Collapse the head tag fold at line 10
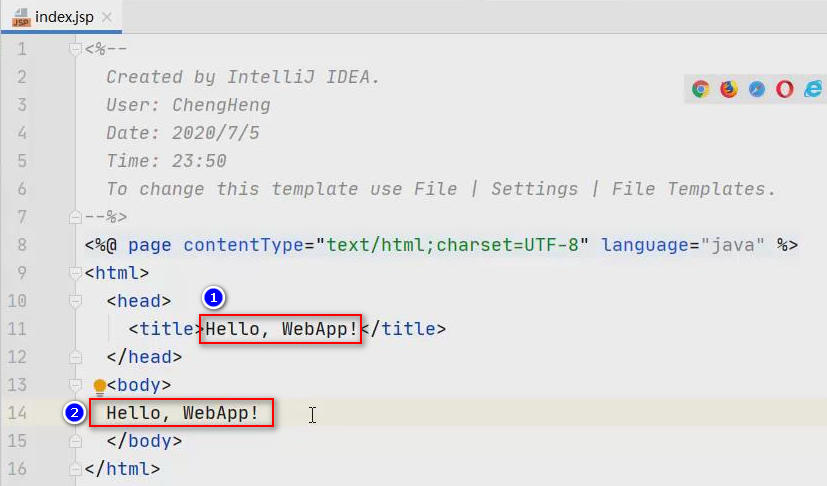Screen dimensions: 827x486 coord(74,301)
